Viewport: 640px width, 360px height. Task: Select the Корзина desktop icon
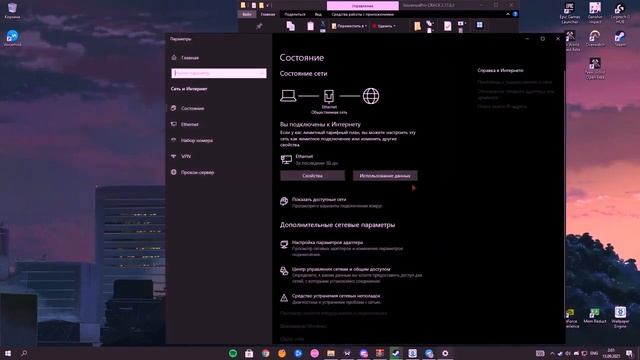click(x=12, y=11)
